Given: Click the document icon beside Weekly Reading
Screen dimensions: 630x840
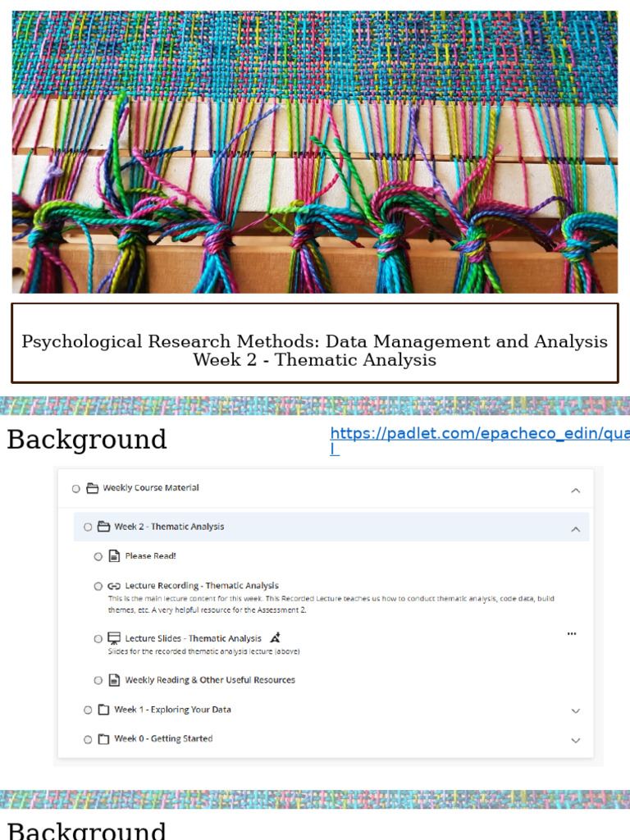Looking at the screenshot, I should pos(114,680).
